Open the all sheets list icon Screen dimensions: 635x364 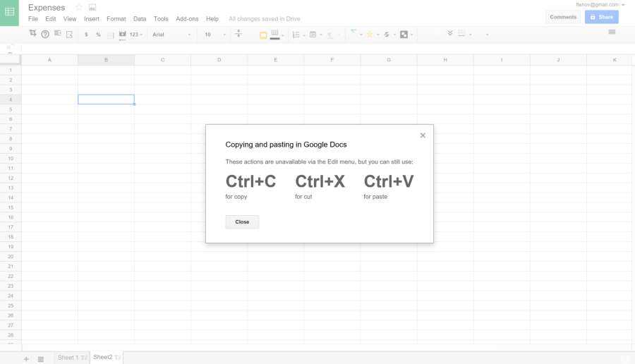pyautogui.click(x=40, y=359)
